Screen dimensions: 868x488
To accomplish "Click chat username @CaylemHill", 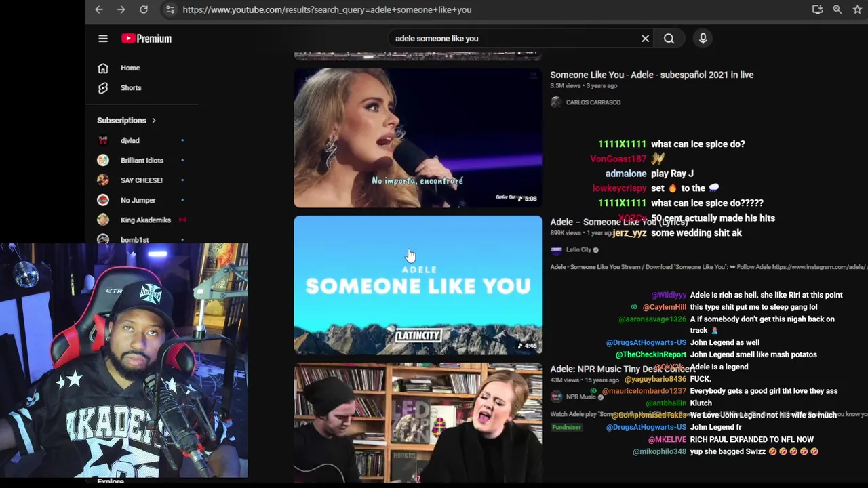I will point(665,307).
